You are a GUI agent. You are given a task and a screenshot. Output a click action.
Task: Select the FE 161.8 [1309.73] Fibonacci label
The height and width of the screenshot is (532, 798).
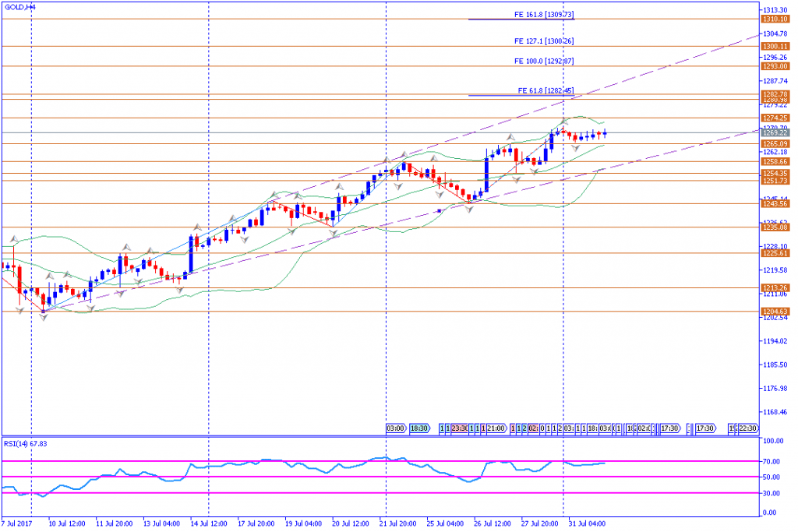pyautogui.click(x=544, y=15)
